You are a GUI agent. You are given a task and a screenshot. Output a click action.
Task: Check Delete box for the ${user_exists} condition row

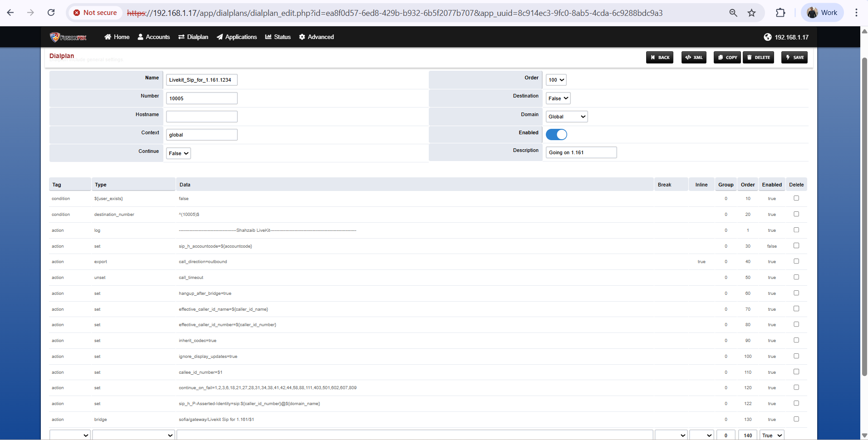[x=796, y=198]
